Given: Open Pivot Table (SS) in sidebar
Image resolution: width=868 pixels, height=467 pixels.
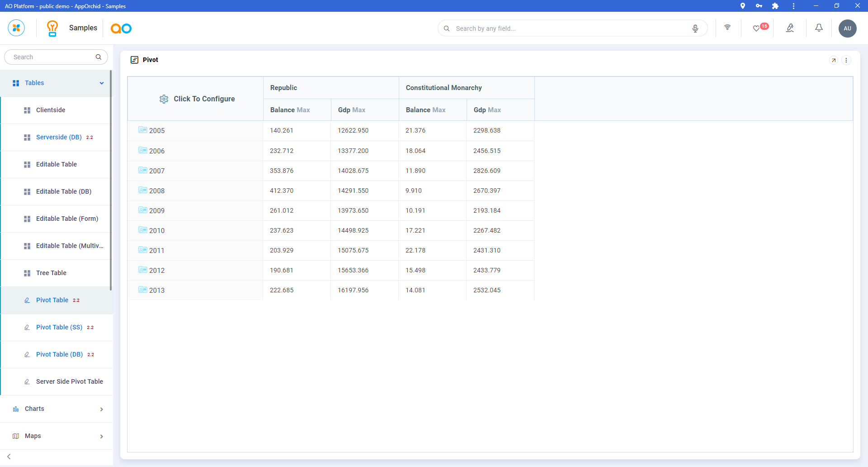Looking at the screenshot, I should (59, 327).
